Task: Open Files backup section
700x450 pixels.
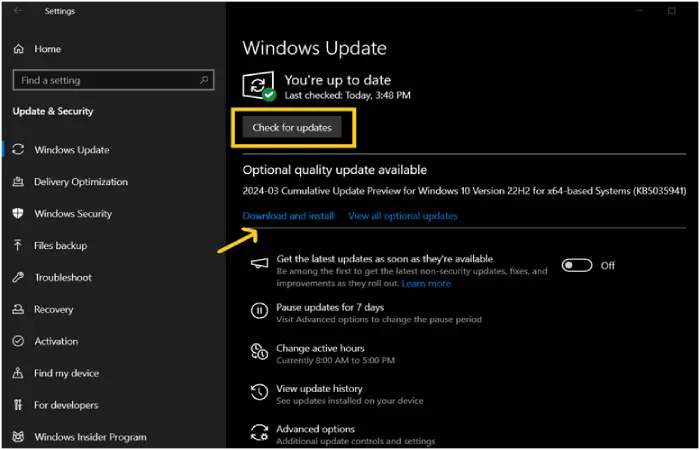Action: [60, 246]
